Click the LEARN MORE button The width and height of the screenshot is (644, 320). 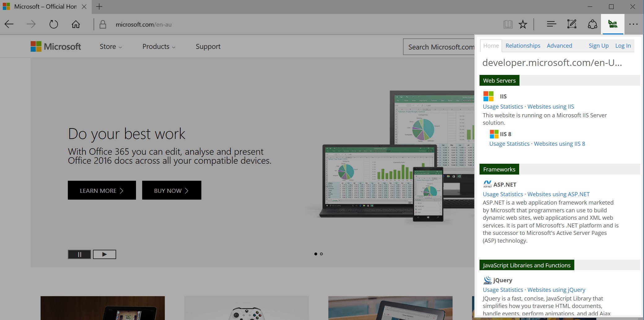point(102,190)
